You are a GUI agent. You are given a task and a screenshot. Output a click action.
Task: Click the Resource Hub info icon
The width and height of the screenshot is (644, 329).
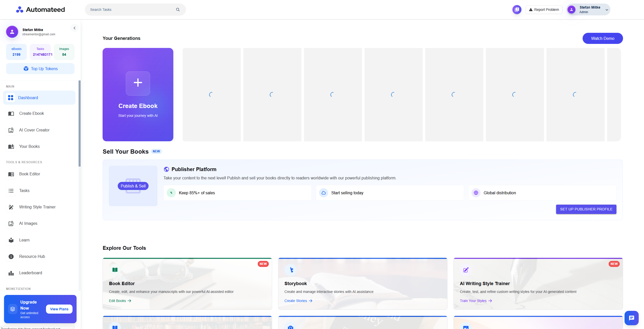(11, 257)
